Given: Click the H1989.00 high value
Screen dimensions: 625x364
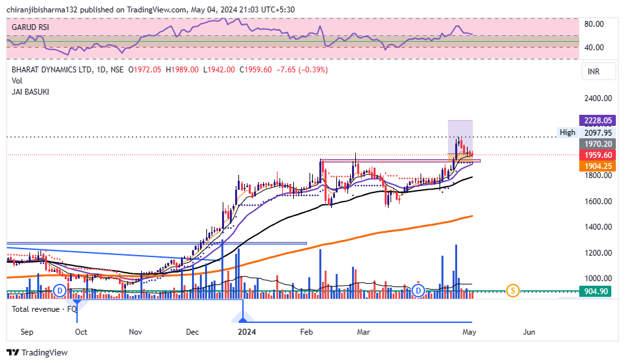Looking at the screenshot, I should (182, 70).
